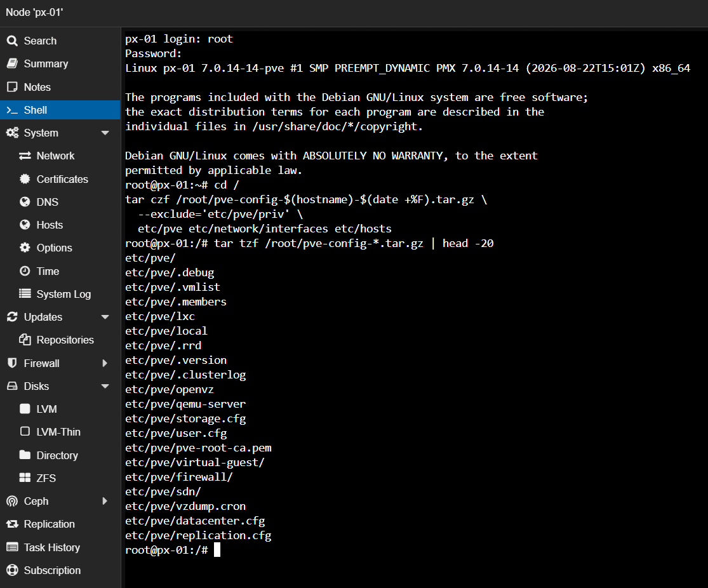
Task: Click the 'etc/pve/pve-root-ca.pem' terminal line
Action: coord(198,448)
